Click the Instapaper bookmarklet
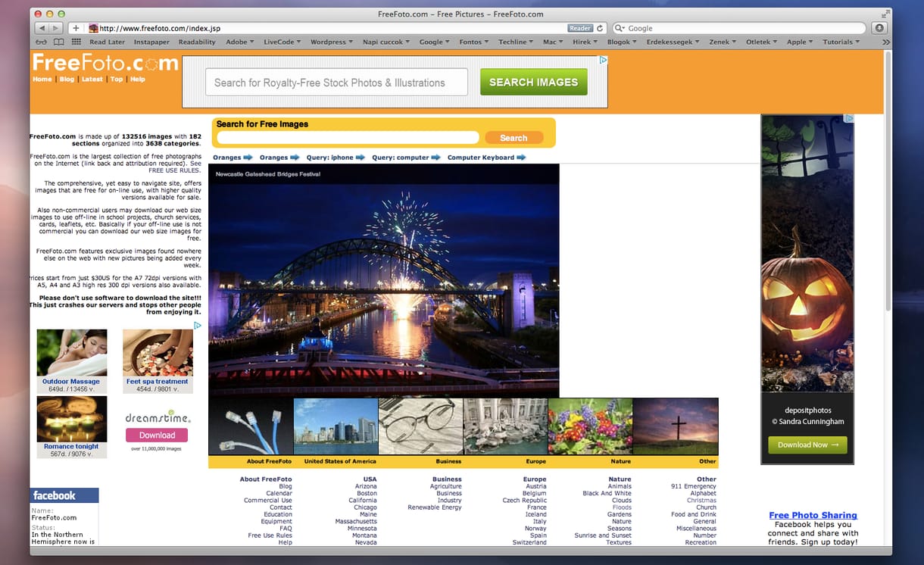This screenshot has height=565, width=924. 151,42
